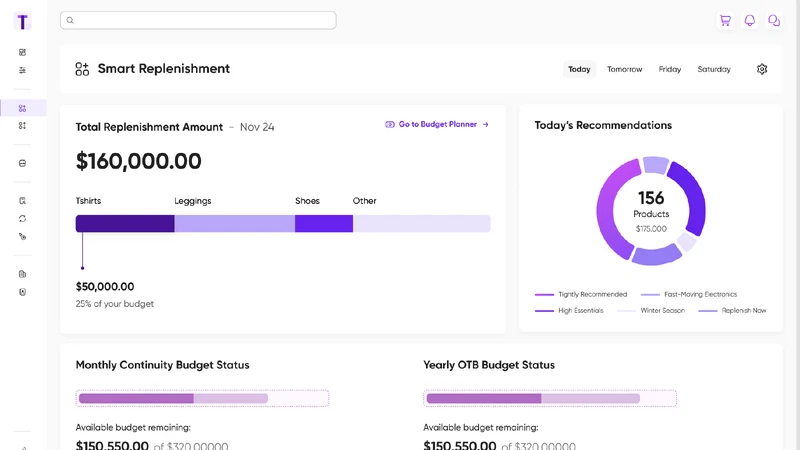Click the Fast-Moving Electronics legend item
Image resolution: width=800 pixels, height=450 pixels.
[689, 294]
